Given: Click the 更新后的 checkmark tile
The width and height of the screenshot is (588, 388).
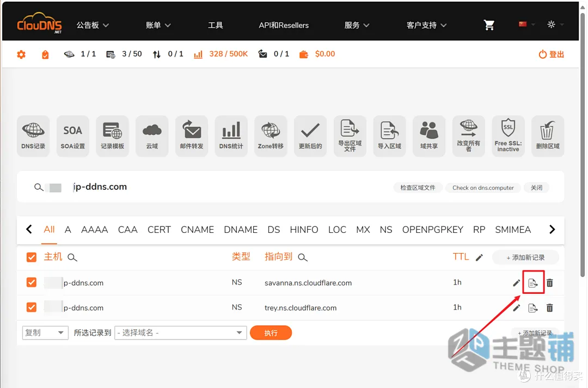Looking at the screenshot, I should pyautogui.click(x=310, y=136).
